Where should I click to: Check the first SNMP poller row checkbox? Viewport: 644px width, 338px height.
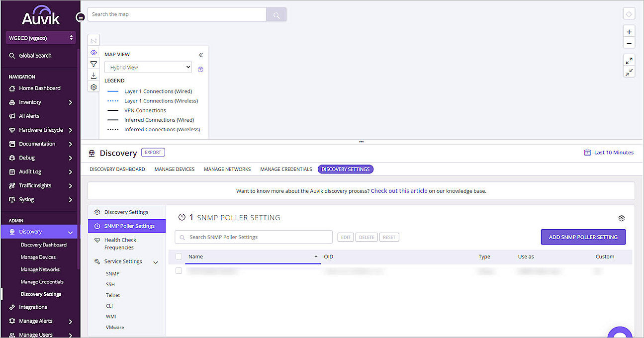click(179, 271)
